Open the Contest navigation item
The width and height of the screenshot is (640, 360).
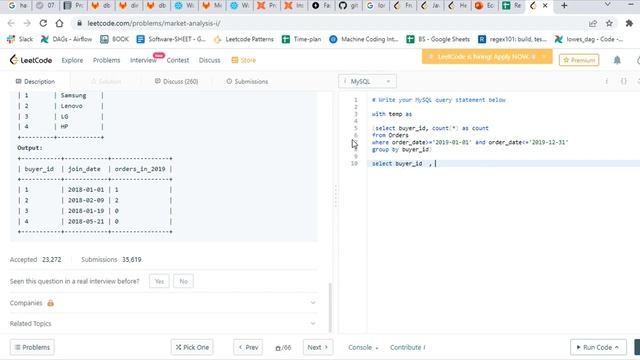click(x=178, y=60)
